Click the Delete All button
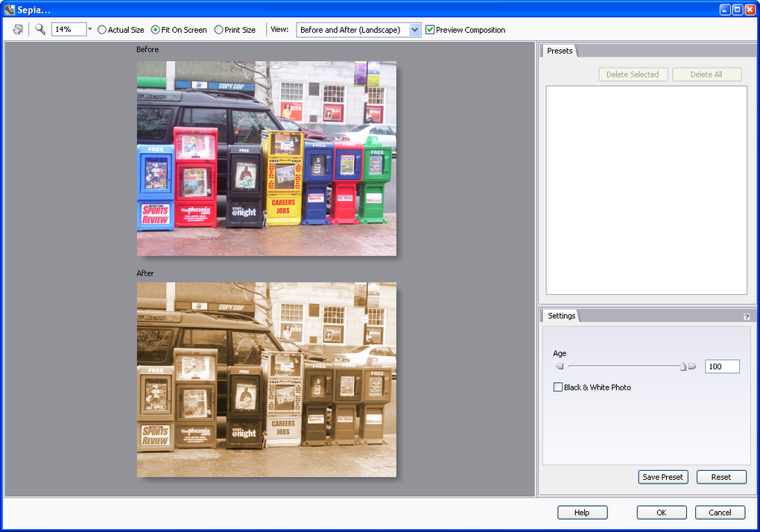This screenshot has width=760, height=532. [x=706, y=74]
